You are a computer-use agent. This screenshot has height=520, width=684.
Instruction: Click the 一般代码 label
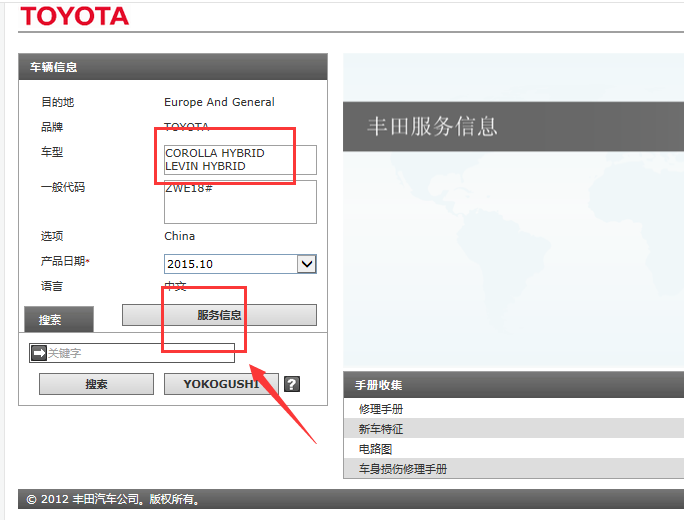coord(63,187)
